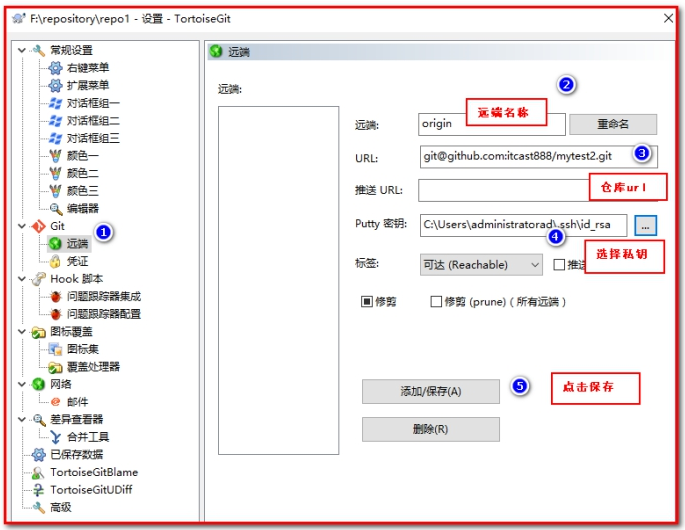Image resolution: width=685 pixels, height=530 pixels.
Task: Collapse the 图标覆盖 tree node
Action: [21, 332]
